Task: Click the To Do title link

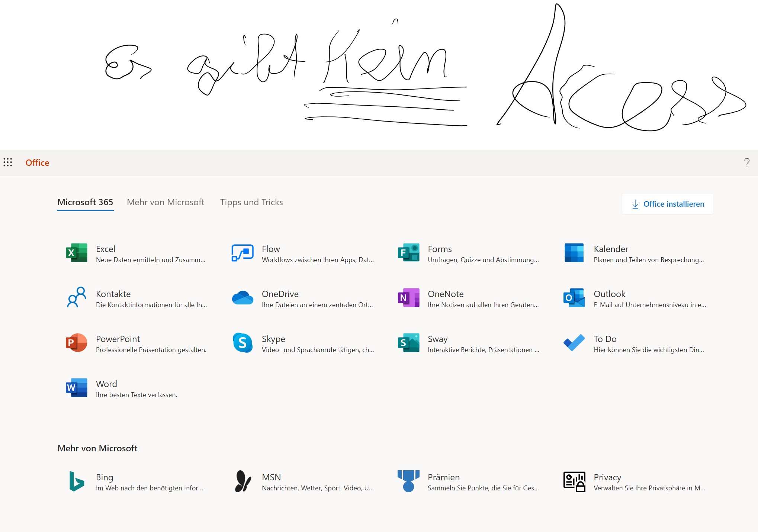Action: pyautogui.click(x=605, y=339)
